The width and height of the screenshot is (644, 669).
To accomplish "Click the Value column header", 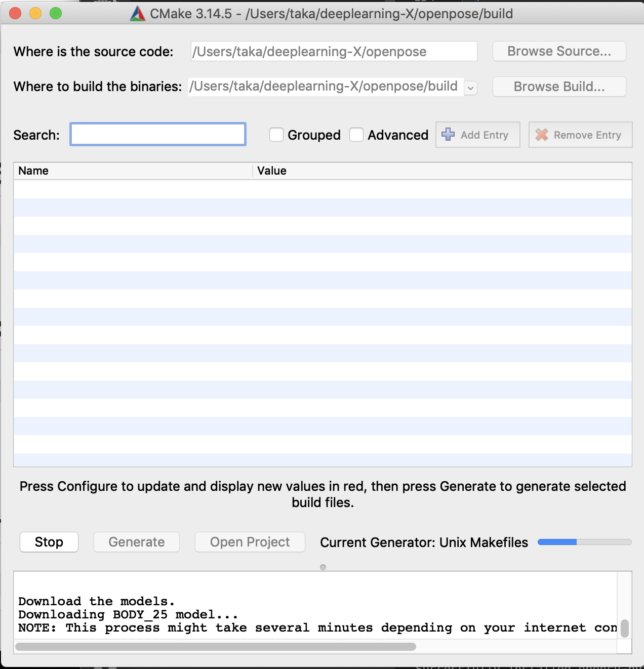I will (442, 171).
